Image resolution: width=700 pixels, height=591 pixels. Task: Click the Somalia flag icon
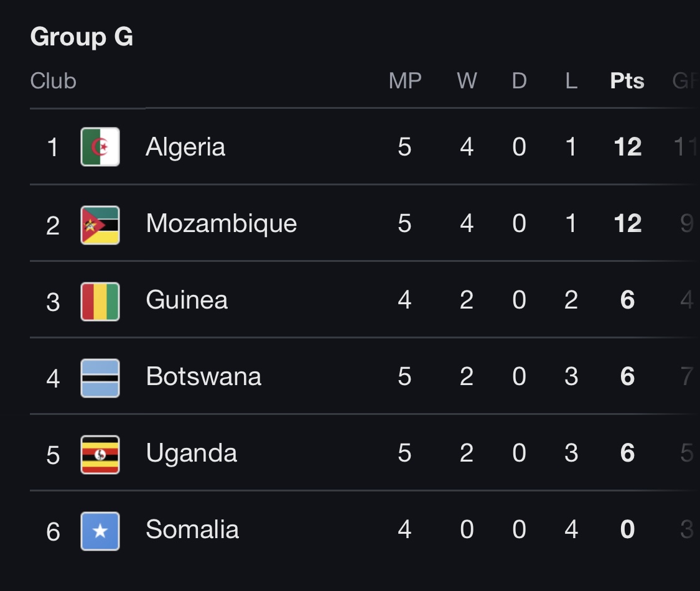[100, 531]
